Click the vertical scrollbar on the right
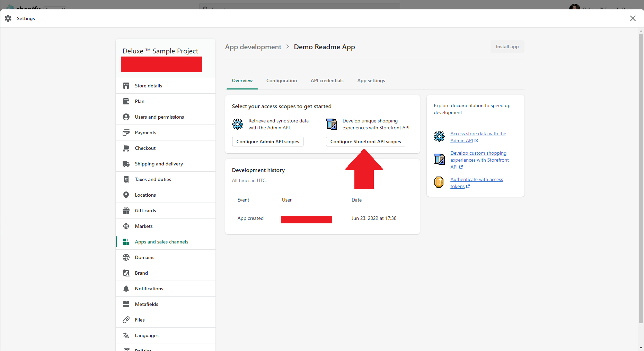 pyautogui.click(x=641, y=179)
